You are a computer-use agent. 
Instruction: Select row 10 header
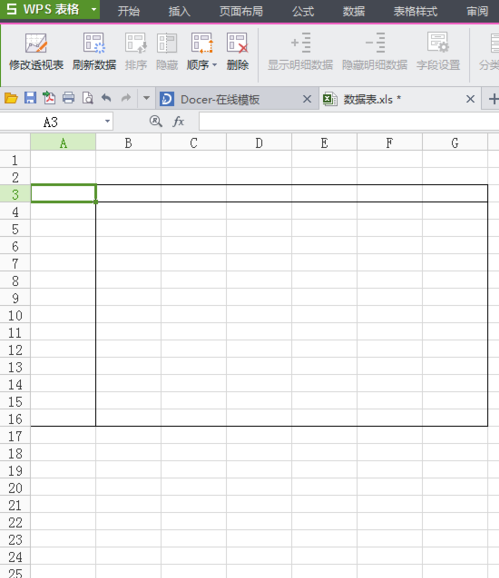15,315
